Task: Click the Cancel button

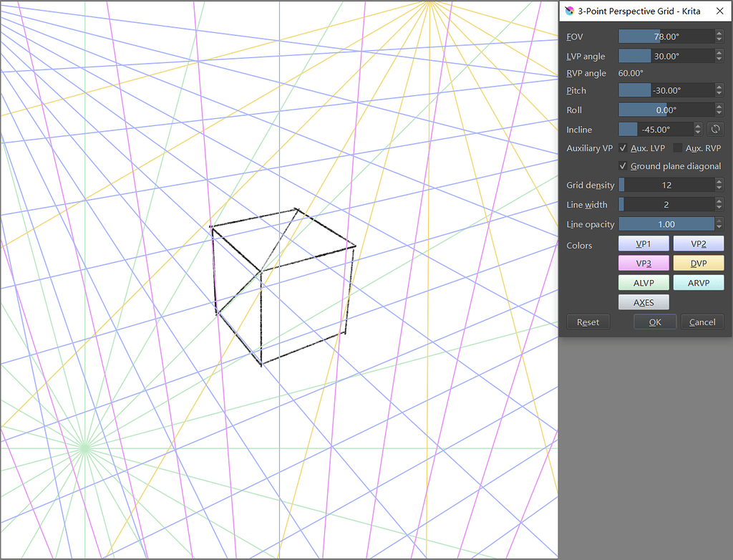Action: [x=702, y=322]
